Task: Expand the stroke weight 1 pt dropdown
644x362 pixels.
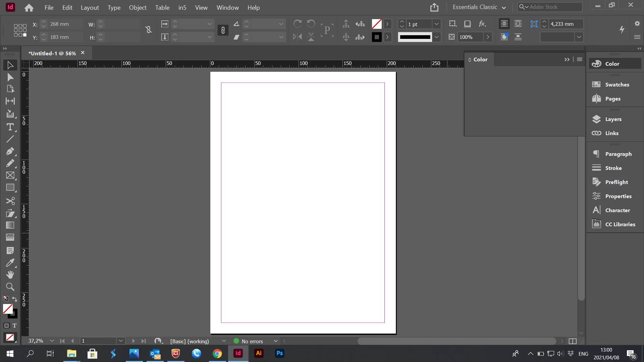Action: click(x=436, y=24)
